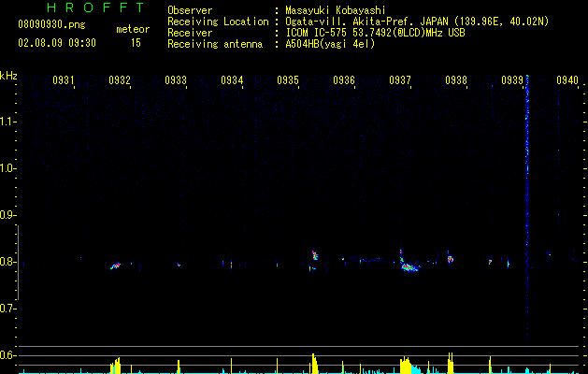
Task: Click the date stamp 02.08.09 09:30
Action: 57,43
